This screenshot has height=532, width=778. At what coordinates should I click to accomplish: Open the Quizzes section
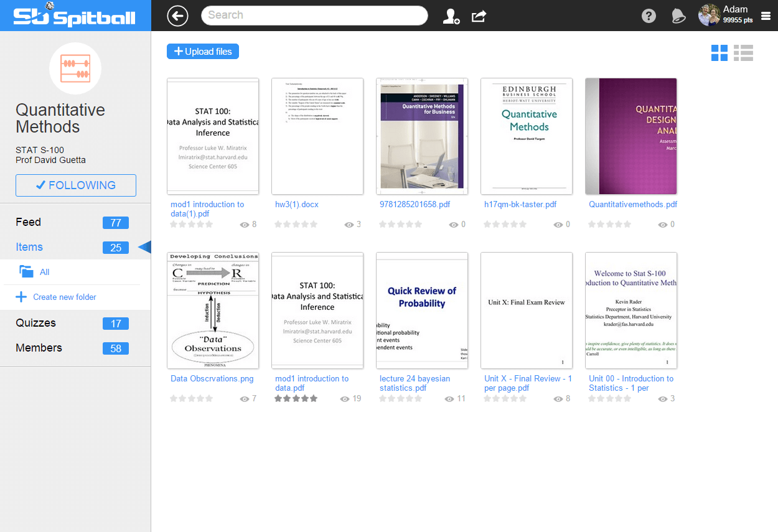[36, 323]
